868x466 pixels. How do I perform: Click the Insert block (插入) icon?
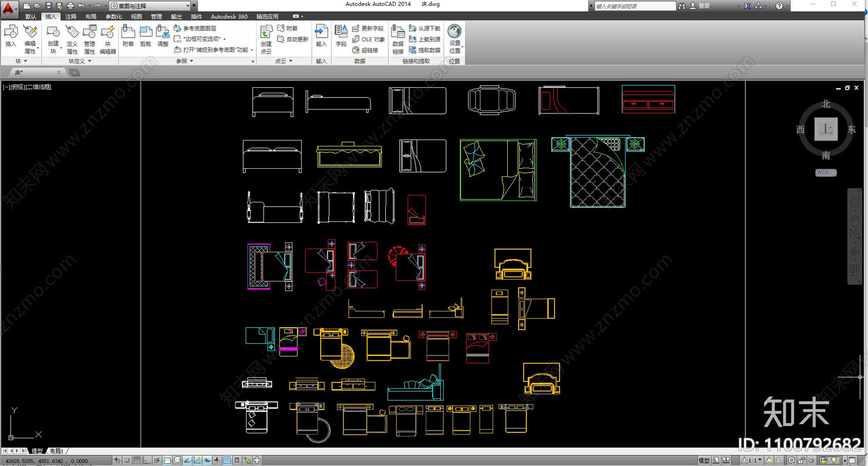[x=11, y=36]
